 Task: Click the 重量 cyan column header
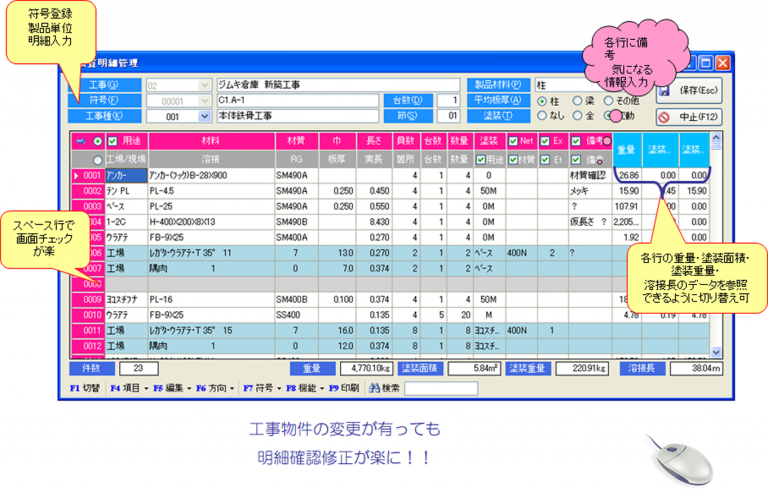[x=627, y=150]
